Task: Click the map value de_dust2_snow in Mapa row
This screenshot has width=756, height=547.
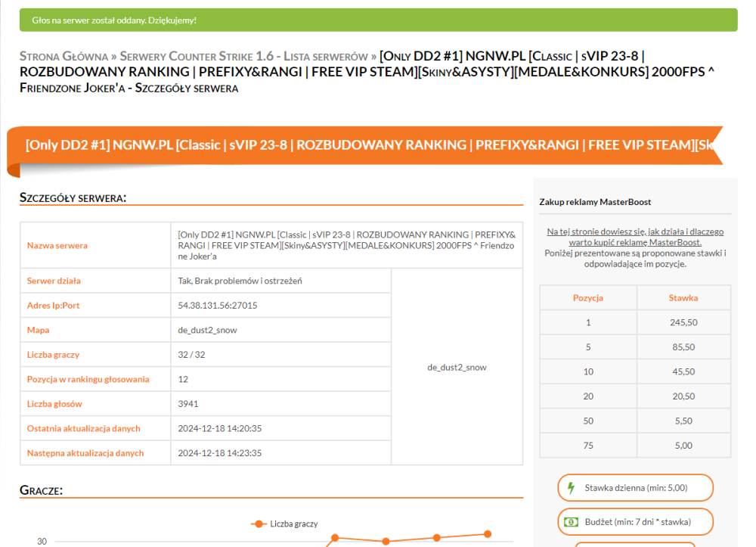Action: click(x=207, y=330)
